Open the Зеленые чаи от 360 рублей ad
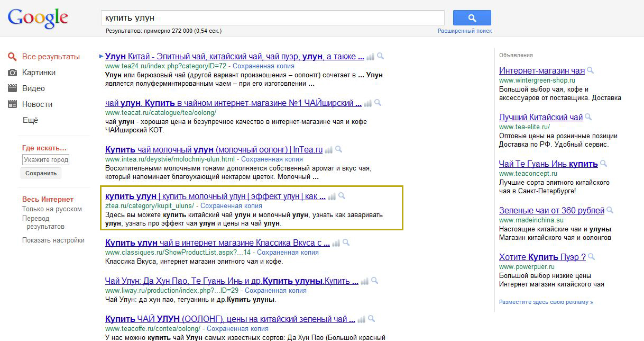The height and width of the screenshot is (341, 644). pos(551,211)
